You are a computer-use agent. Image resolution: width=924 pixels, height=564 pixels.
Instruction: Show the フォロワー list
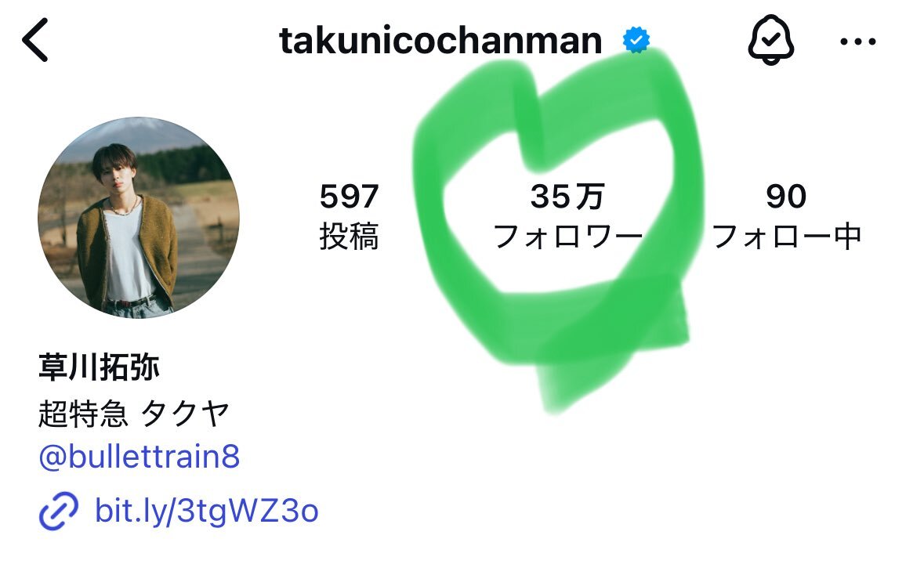567,237
